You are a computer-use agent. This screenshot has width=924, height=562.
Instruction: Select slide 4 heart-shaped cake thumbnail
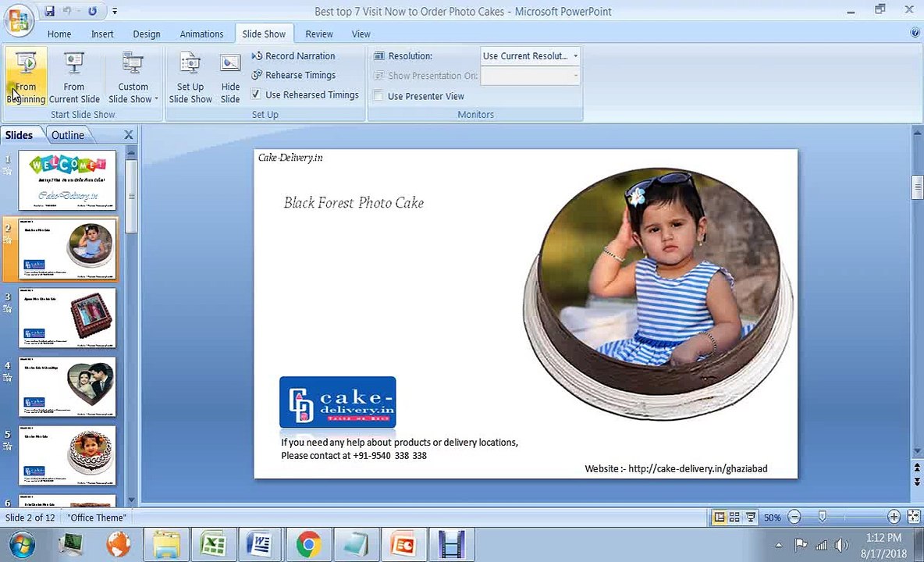click(x=67, y=387)
